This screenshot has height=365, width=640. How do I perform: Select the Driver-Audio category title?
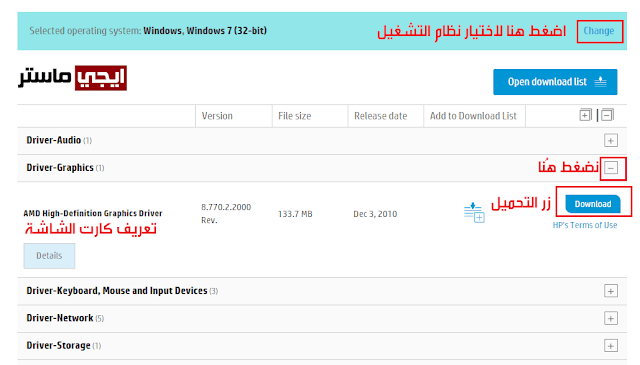(x=53, y=140)
